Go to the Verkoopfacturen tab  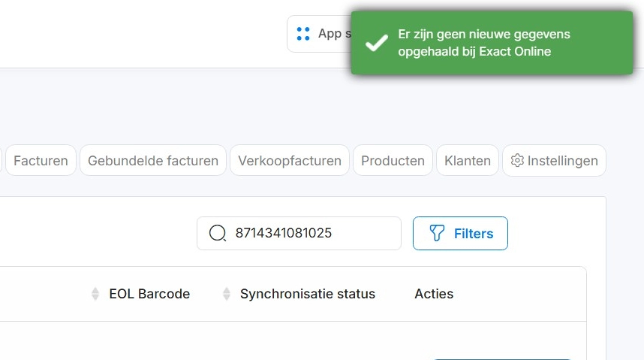click(x=290, y=160)
